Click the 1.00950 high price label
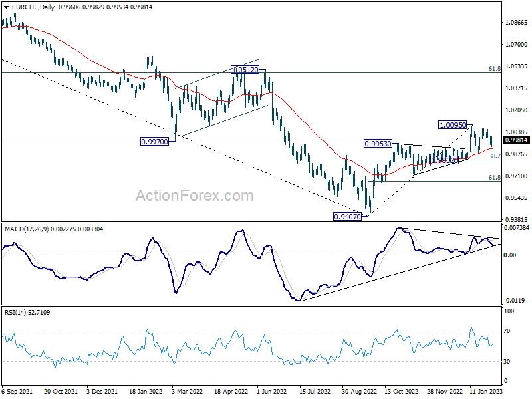The height and width of the screenshot is (399, 532). coord(453,125)
